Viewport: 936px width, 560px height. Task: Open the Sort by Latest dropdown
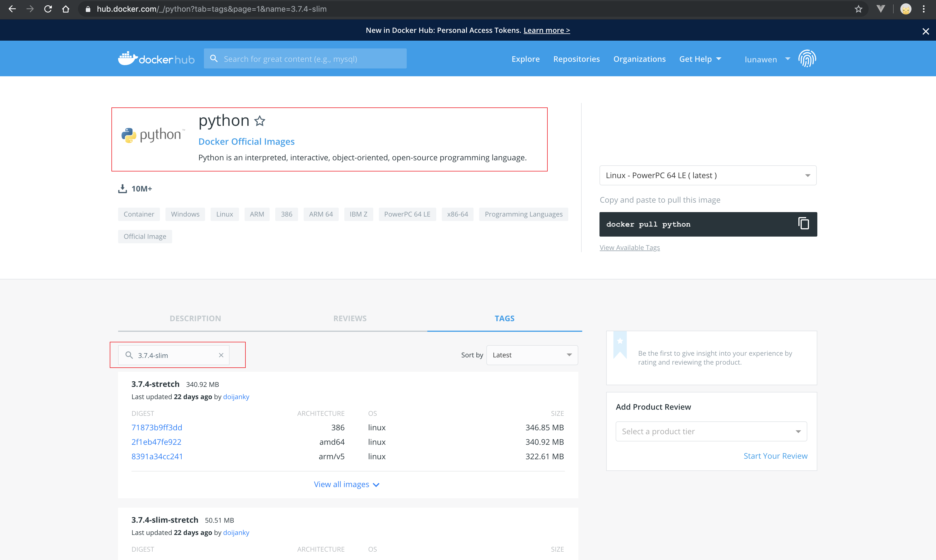pyautogui.click(x=532, y=355)
